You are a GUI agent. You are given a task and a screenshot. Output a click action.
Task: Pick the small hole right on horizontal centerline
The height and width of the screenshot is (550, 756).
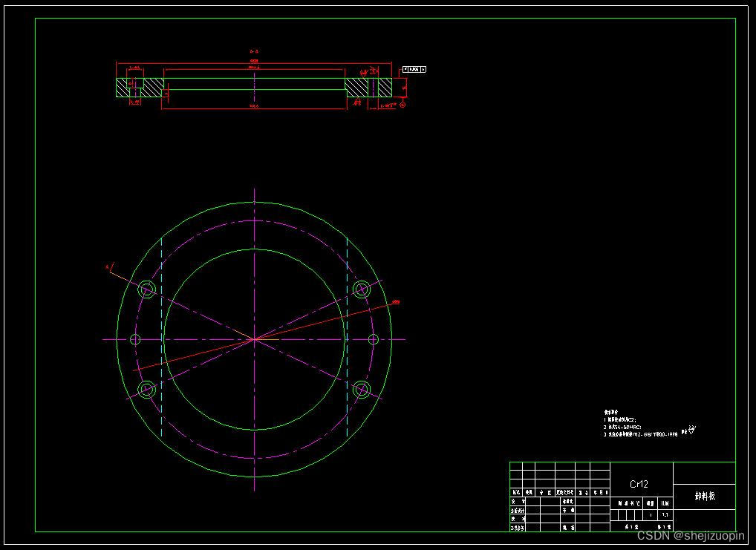pos(374,339)
